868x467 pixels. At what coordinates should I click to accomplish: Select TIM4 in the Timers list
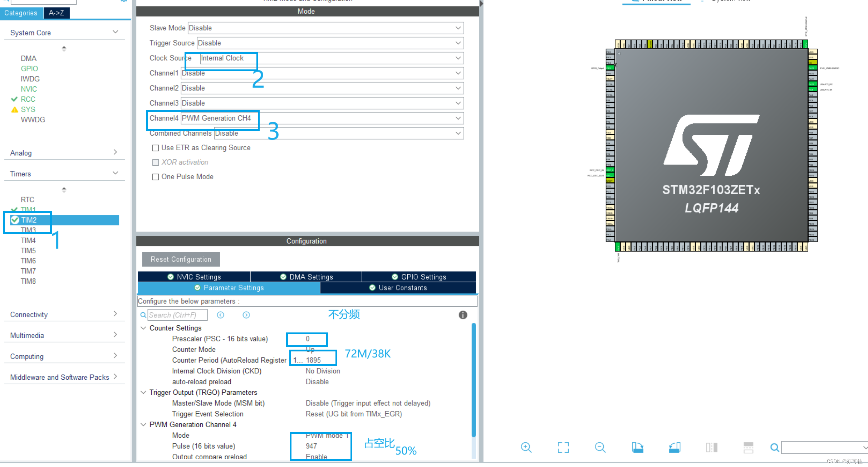(x=28, y=240)
